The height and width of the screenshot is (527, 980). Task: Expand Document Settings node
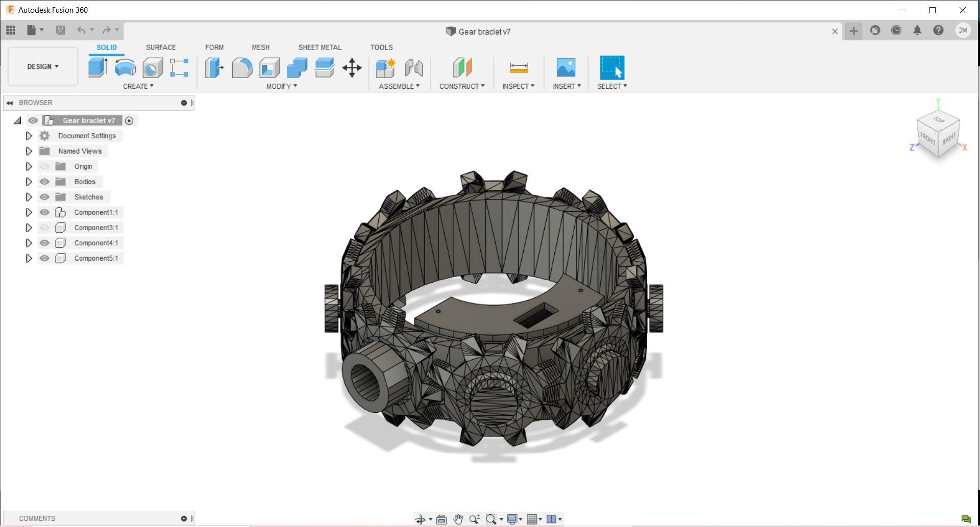pyautogui.click(x=29, y=136)
